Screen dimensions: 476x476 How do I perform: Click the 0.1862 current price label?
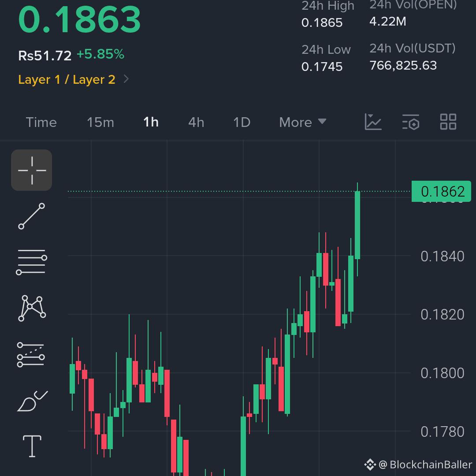pyautogui.click(x=441, y=191)
